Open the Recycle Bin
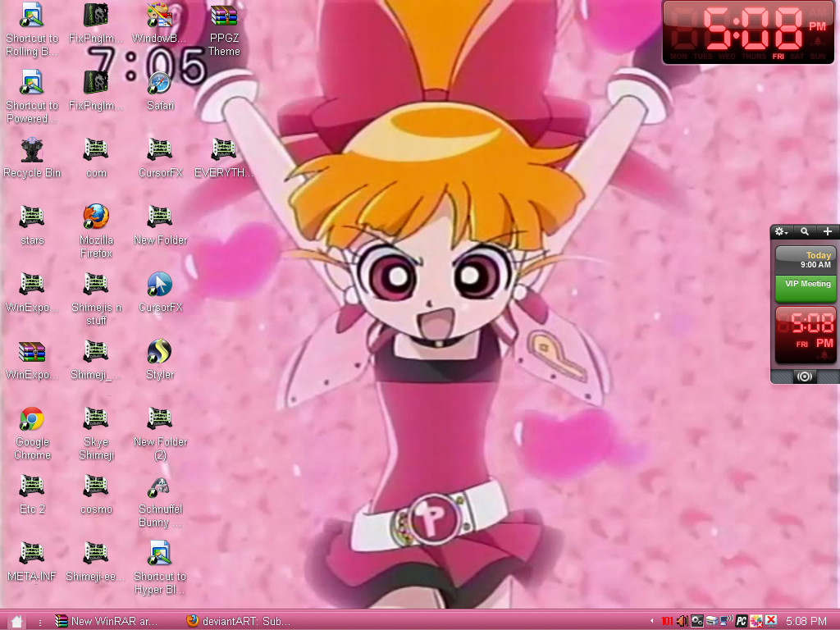 (x=32, y=158)
